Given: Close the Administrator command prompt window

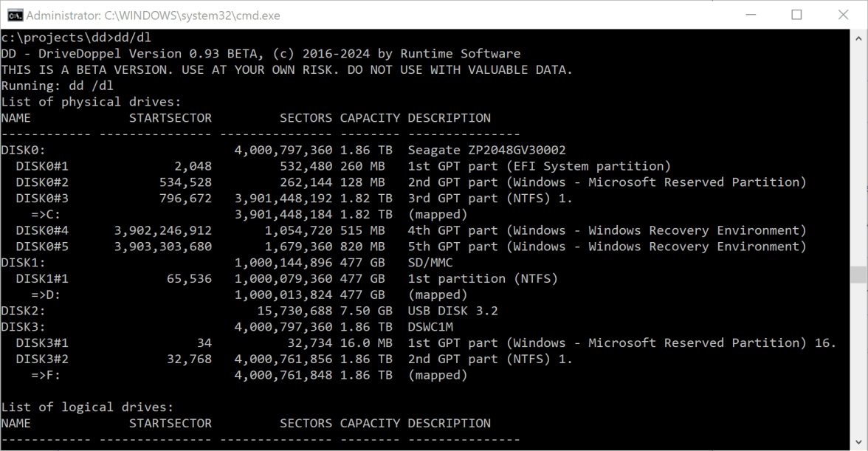Looking at the screenshot, I should [843, 15].
